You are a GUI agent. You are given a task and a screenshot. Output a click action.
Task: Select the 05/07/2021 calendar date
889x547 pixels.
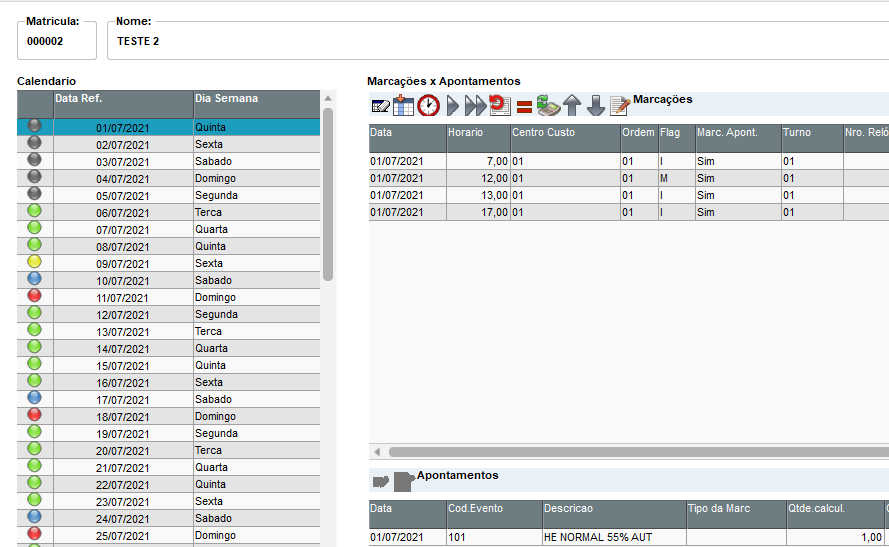coord(124,196)
